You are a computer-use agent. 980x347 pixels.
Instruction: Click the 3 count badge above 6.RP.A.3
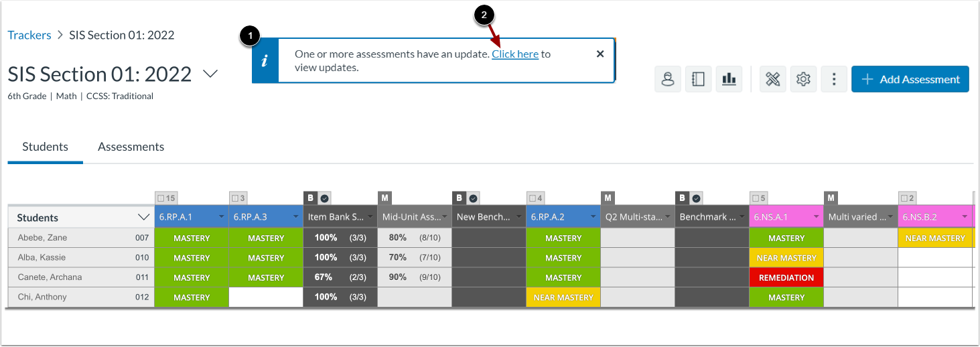point(238,198)
